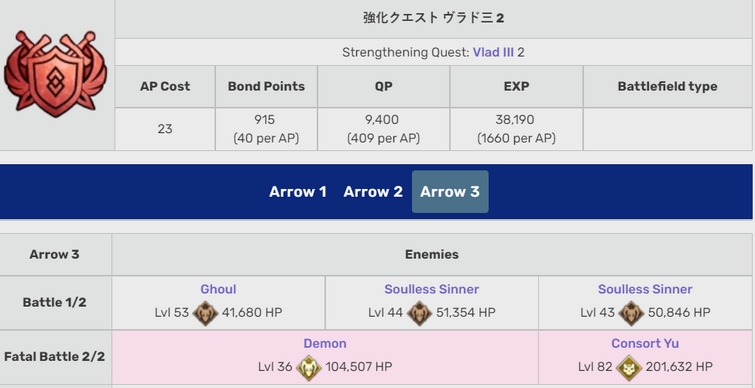This screenshot has height=388, width=755.
Task: Click Consort Yu's gold class icon
Action: (x=629, y=367)
